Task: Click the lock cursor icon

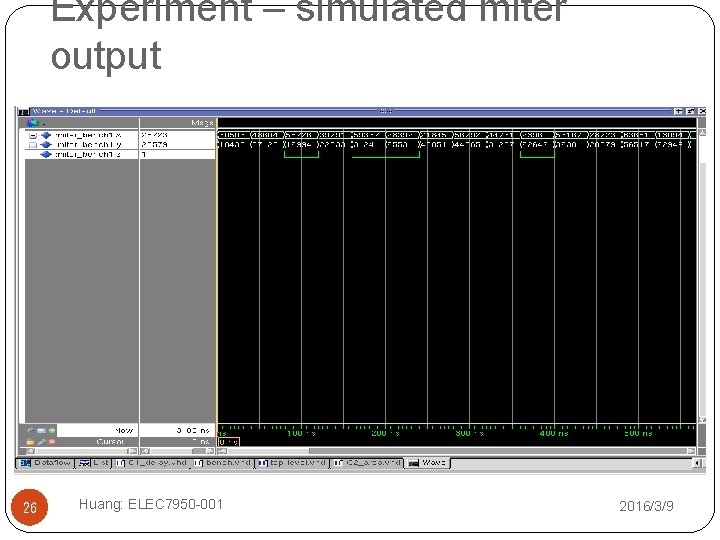Action: click(30, 442)
